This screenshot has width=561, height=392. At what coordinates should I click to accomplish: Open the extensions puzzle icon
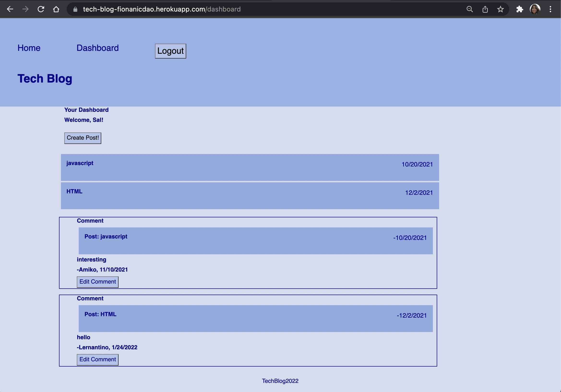pyautogui.click(x=519, y=9)
